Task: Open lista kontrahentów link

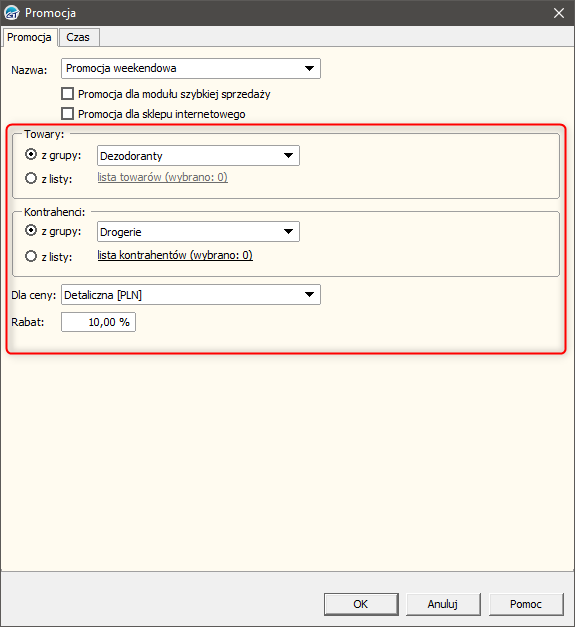Action: pyautogui.click(x=175, y=255)
